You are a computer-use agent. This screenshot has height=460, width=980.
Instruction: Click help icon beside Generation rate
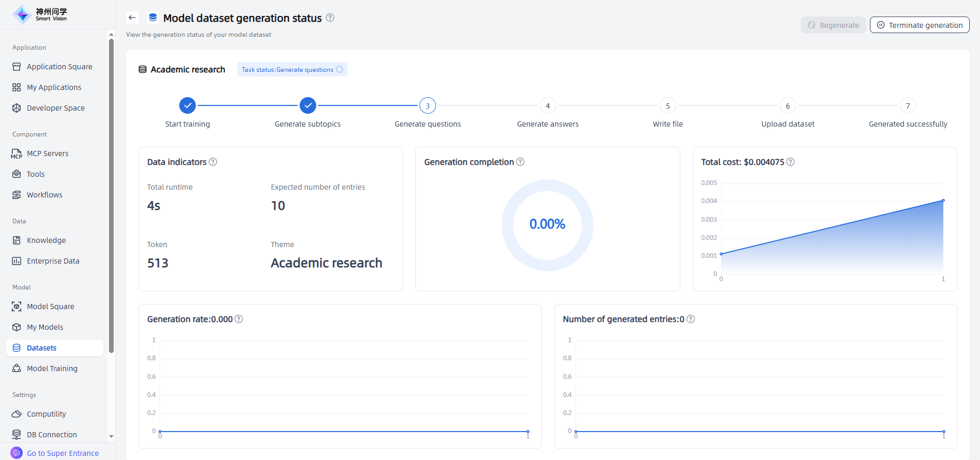[239, 319]
